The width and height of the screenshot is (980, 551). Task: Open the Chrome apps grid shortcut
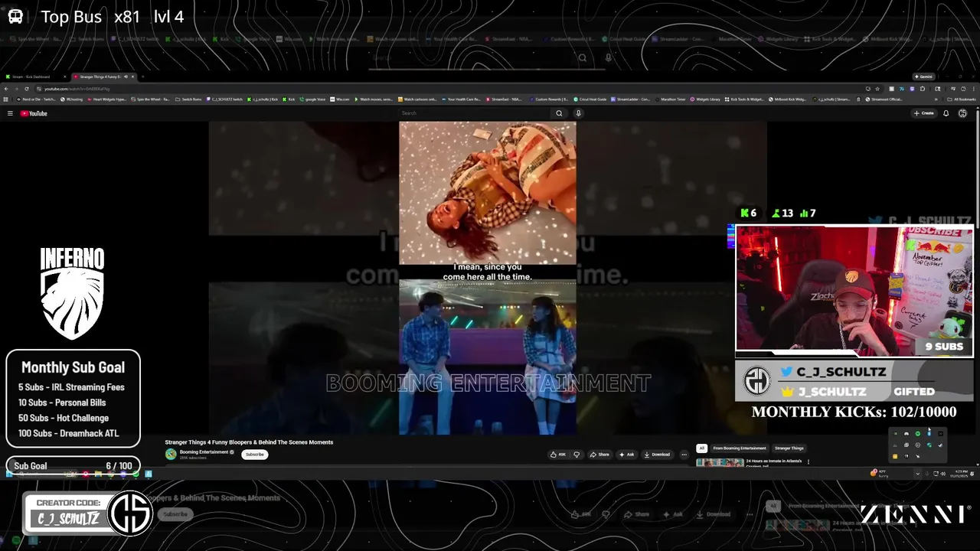[x=5, y=99]
